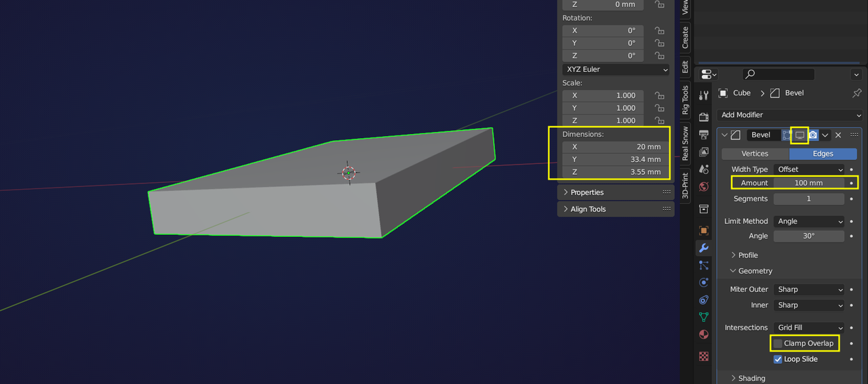This screenshot has width=868, height=384.
Task: Remove the Bevel modifier with the X icon
Action: click(x=838, y=135)
